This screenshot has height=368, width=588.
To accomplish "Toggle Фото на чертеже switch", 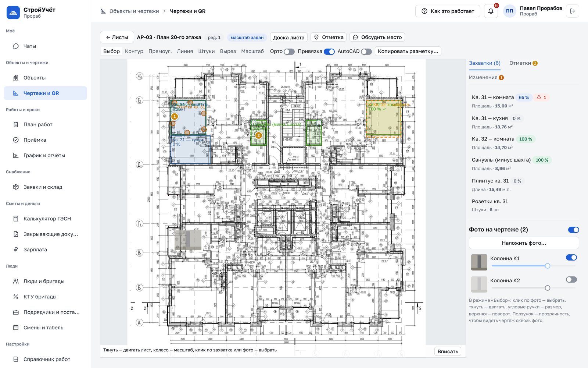I will [x=573, y=230].
